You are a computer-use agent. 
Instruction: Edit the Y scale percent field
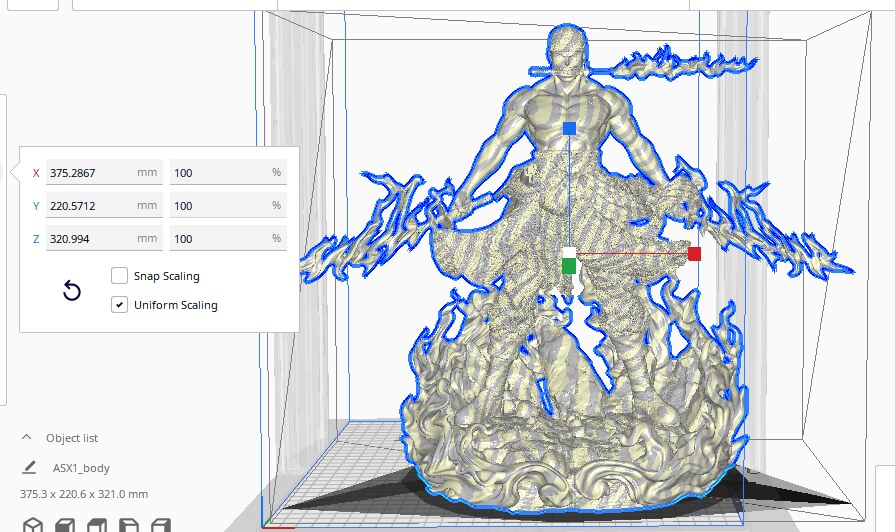(x=228, y=205)
